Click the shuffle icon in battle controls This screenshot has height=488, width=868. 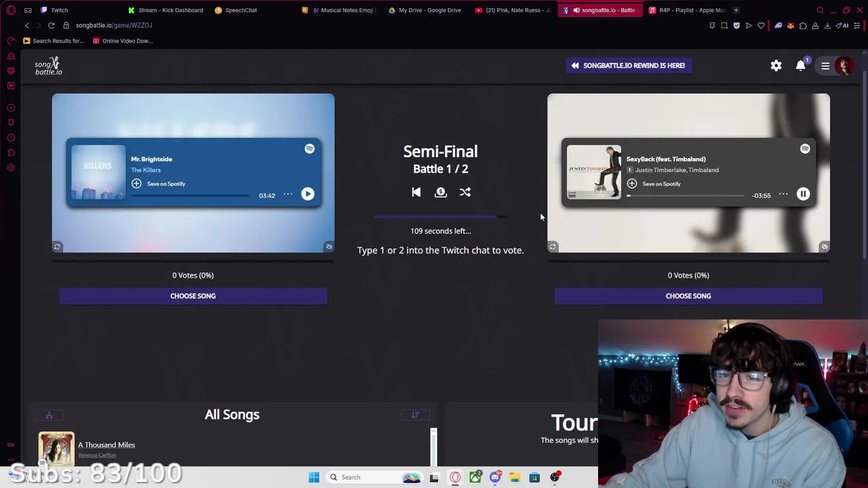tap(465, 192)
